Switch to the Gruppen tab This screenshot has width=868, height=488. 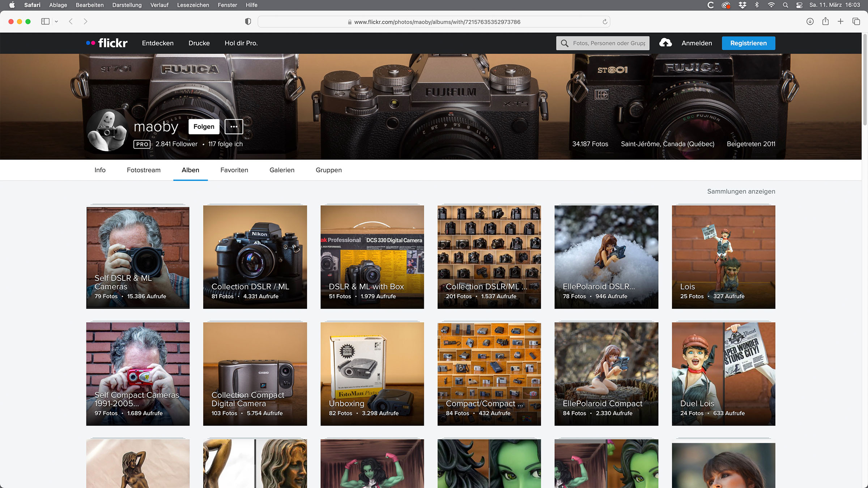(329, 170)
